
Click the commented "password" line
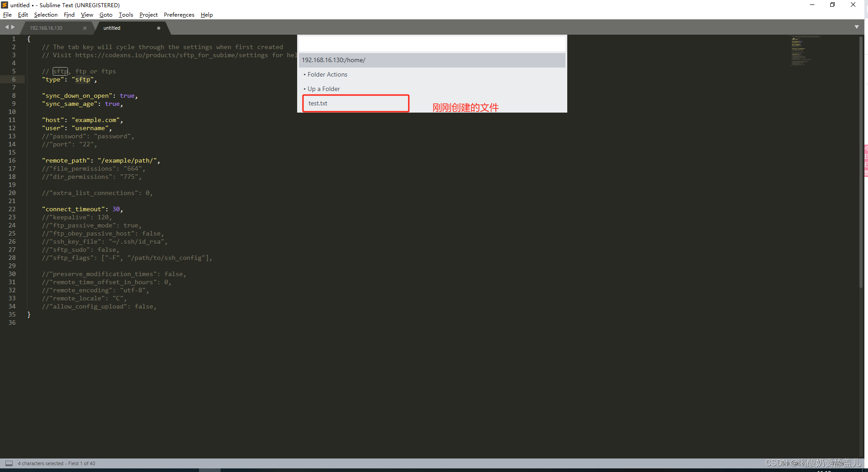point(88,136)
